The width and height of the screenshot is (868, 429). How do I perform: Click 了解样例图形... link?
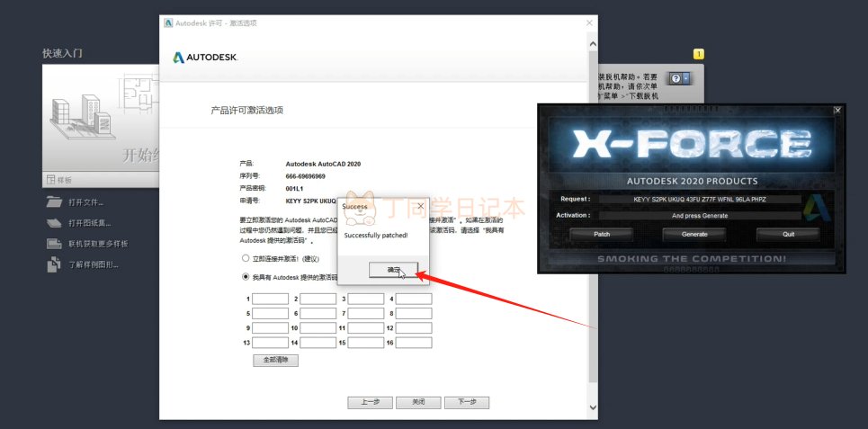point(94,264)
